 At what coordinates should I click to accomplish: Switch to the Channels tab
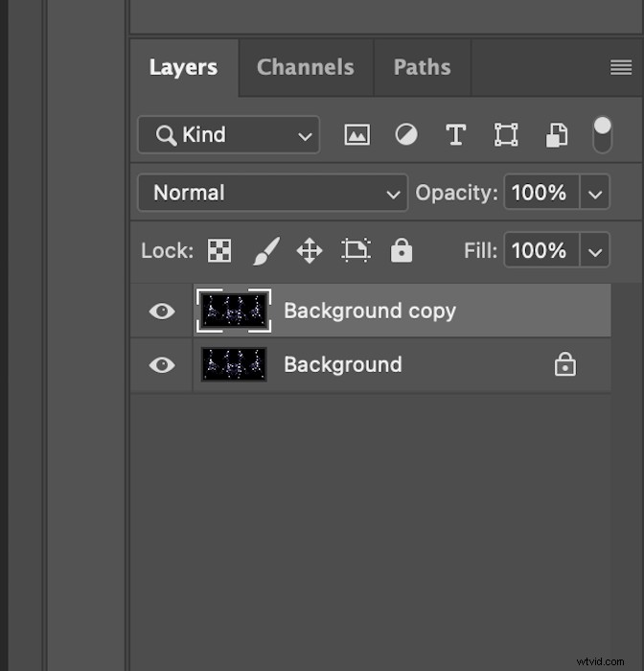306,68
